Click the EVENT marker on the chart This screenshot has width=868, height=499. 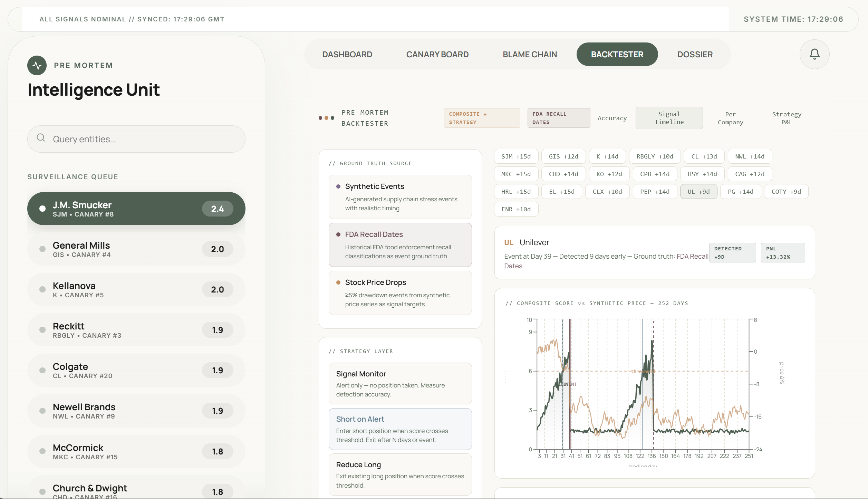pyautogui.click(x=570, y=384)
